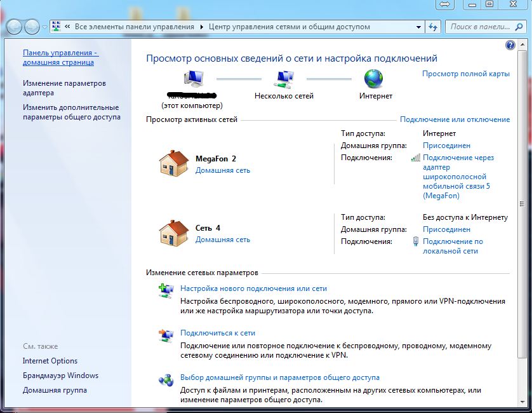Open the address bar history dropdown arrow
Image resolution: width=532 pixels, height=413 pixels.
(418, 27)
